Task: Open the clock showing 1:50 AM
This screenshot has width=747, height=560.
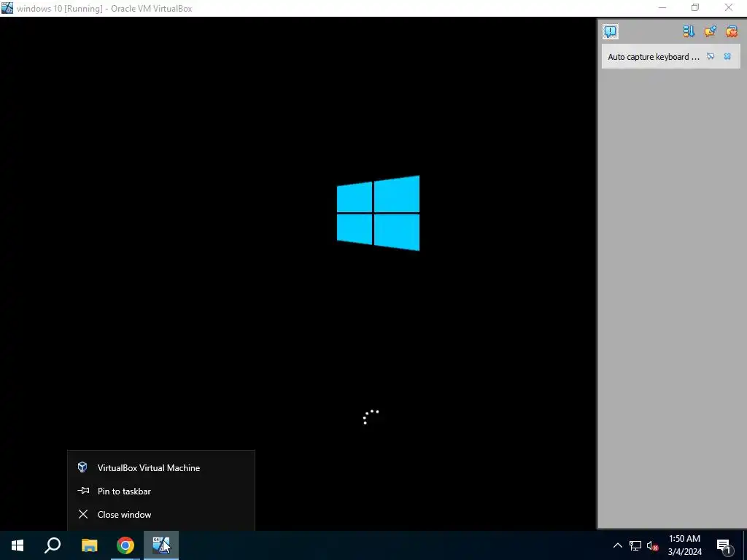Action: tap(684, 545)
